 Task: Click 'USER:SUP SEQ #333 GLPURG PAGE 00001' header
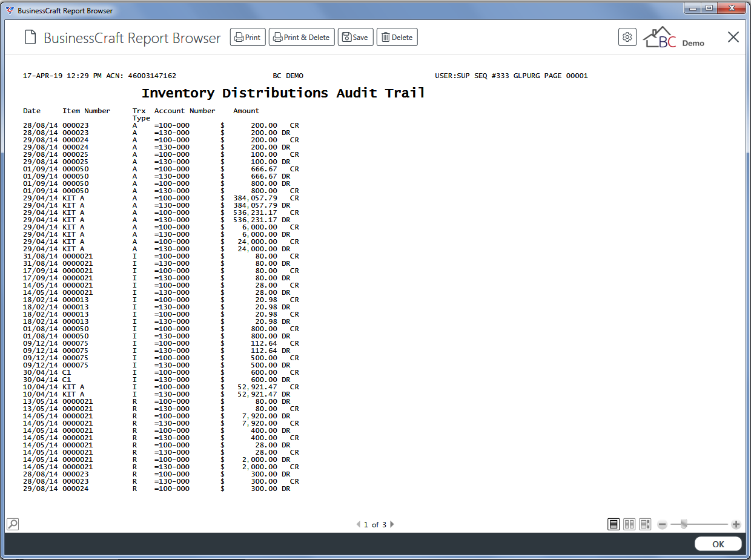pyautogui.click(x=511, y=76)
